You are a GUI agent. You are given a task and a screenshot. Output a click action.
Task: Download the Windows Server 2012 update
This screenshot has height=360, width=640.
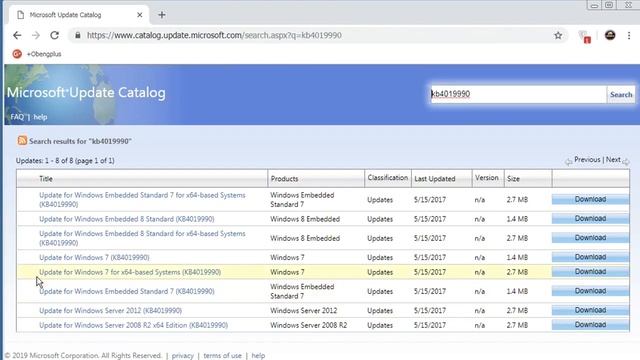pyautogui.click(x=590, y=310)
